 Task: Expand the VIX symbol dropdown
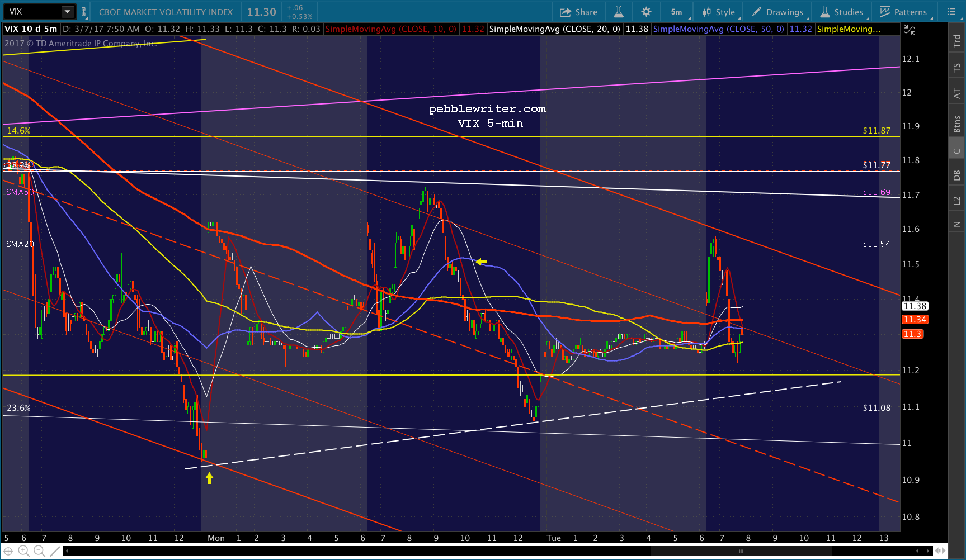click(67, 12)
